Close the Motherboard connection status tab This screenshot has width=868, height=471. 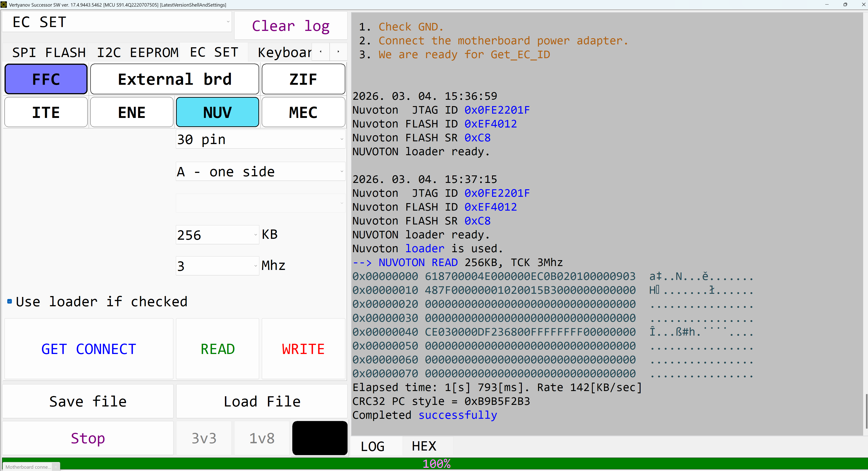coord(56,467)
